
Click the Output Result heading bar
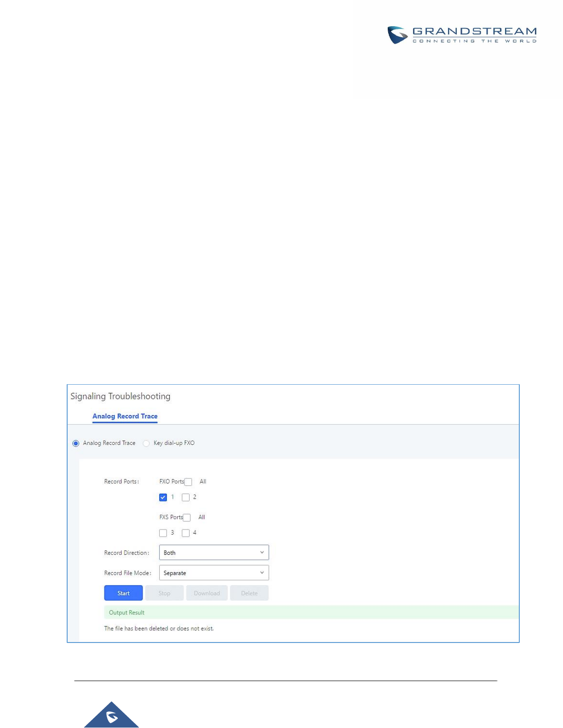coord(311,613)
